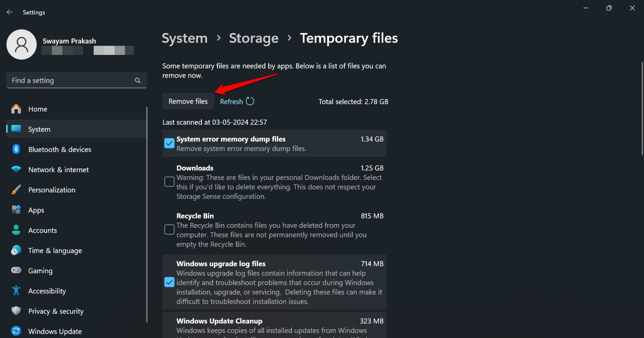Uncheck System error memory dump files
This screenshot has height=338, width=644.
tap(169, 143)
